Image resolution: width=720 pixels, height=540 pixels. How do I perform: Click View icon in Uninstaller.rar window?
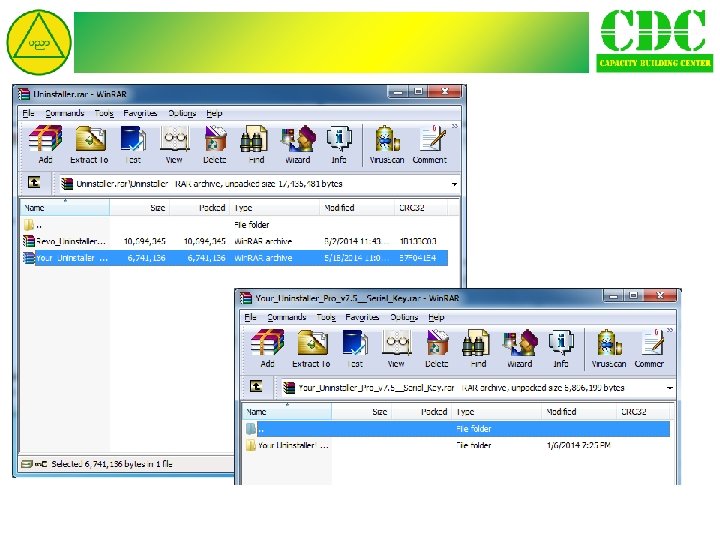174,145
